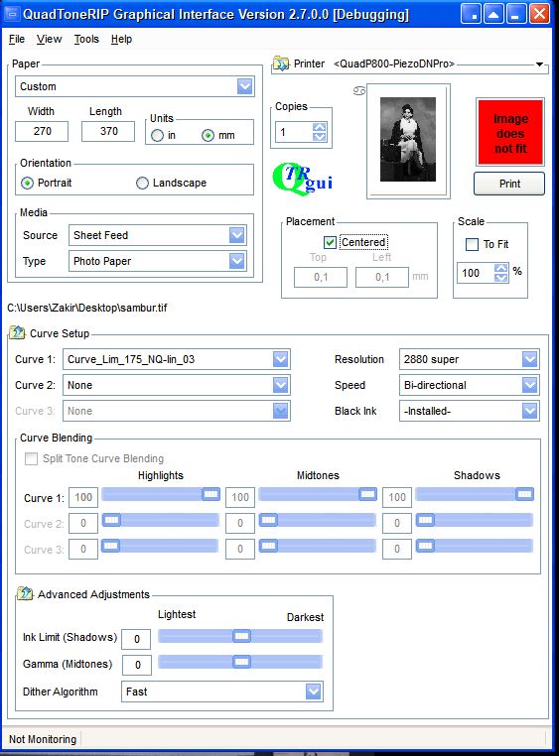This screenshot has height=756, width=559.
Task: Click the Curve 1 Shadows slider handle
Action: [x=524, y=494]
